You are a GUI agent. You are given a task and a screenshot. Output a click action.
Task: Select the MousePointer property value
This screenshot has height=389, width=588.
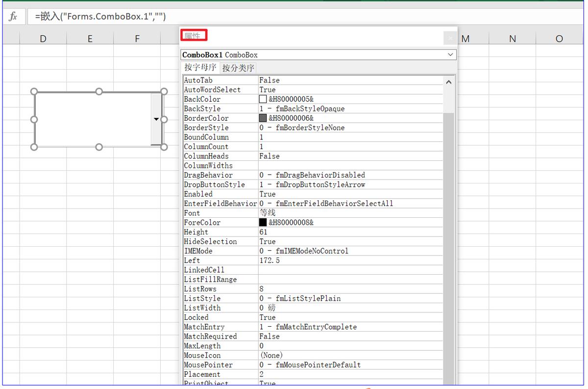click(x=310, y=365)
